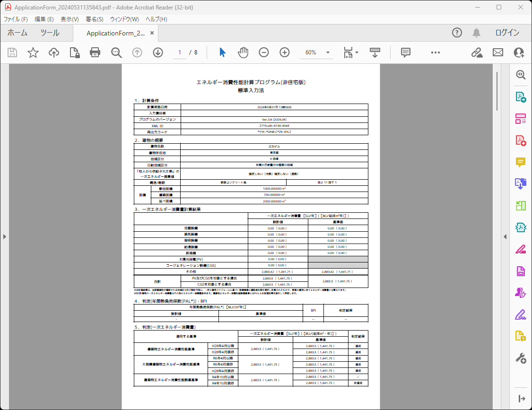Print the document

[95, 52]
